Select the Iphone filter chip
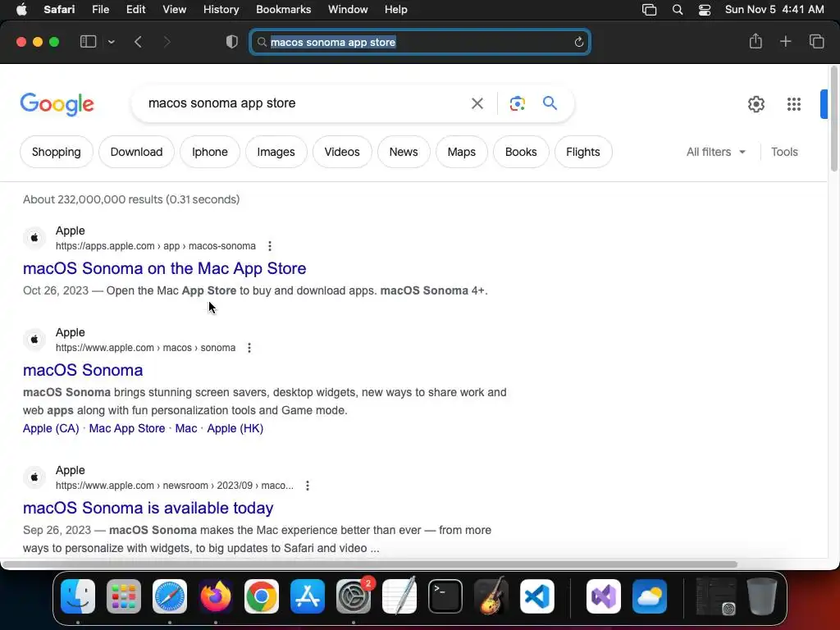Viewport: 840px width, 630px height. [x=209, y=152]
